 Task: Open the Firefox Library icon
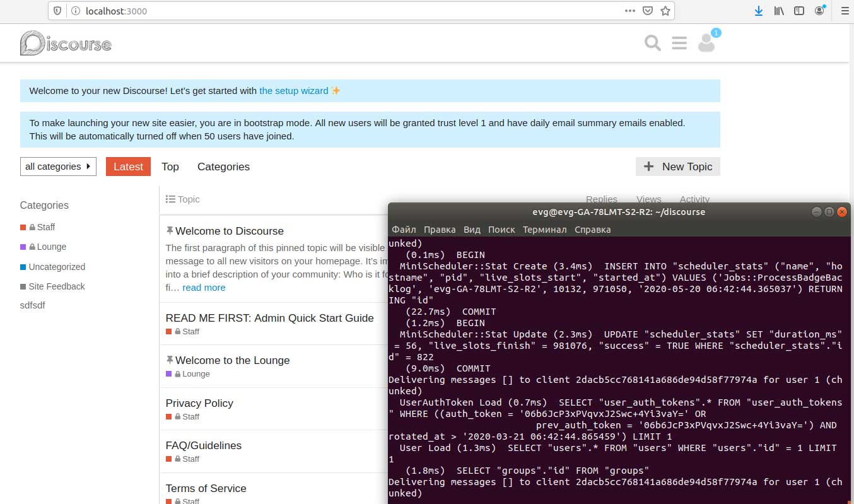780,11
